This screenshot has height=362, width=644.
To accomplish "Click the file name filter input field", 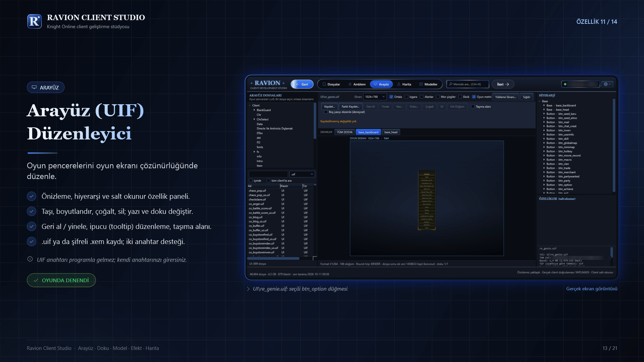I will coord(268,174).
